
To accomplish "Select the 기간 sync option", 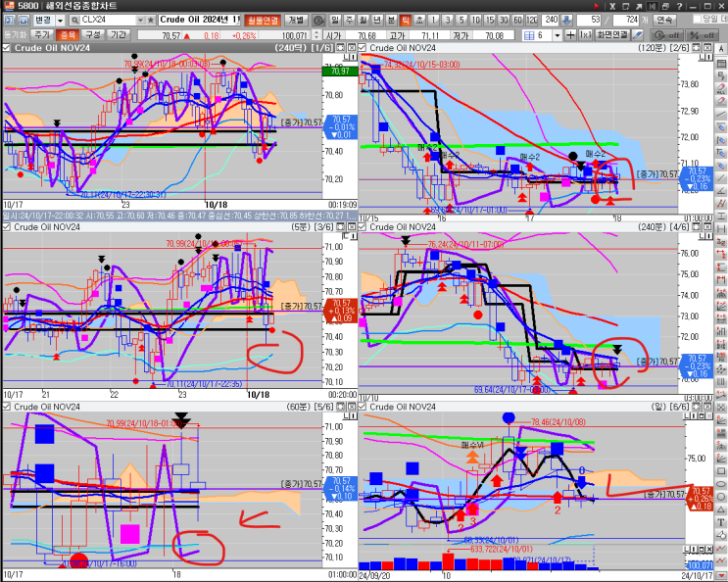I will click(119, 35).
